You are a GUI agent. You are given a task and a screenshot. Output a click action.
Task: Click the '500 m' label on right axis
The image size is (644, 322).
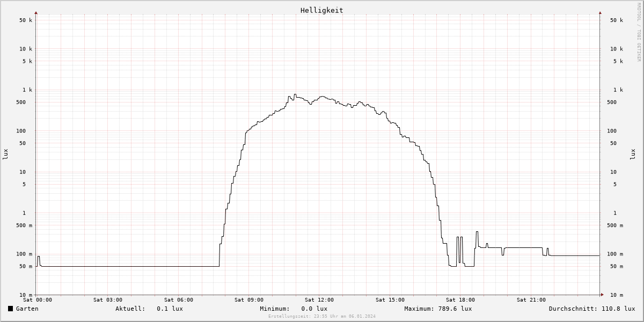[x=615, y=225]
